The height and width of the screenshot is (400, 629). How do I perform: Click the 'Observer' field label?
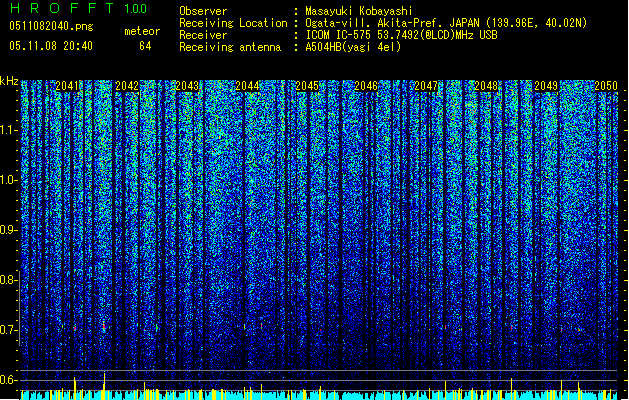(x=203, y=11)
